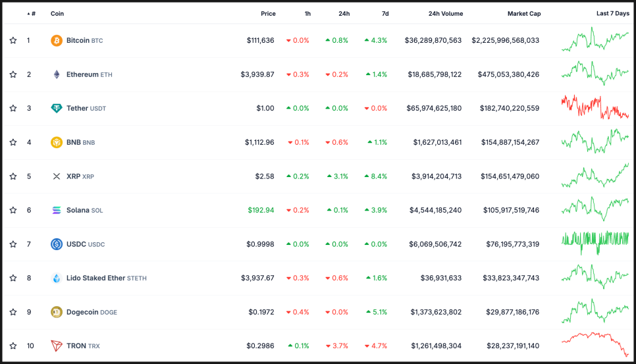
Task: Sort by 24h Volume column header
Action: pyautogui.click(x=445, y=14)
